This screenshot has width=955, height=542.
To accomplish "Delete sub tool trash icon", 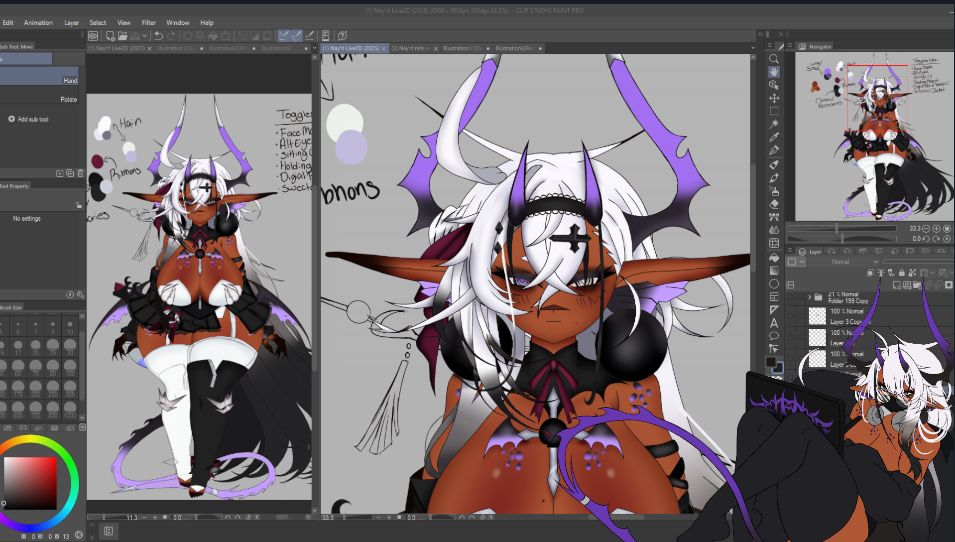I will pos(80,174).
